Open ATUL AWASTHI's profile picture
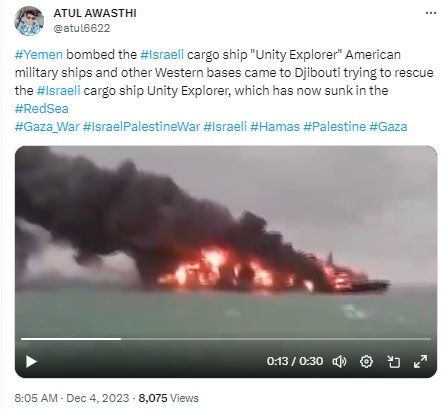Image resolution: width=445 pixels, height=409 pixels. (29, 21)
